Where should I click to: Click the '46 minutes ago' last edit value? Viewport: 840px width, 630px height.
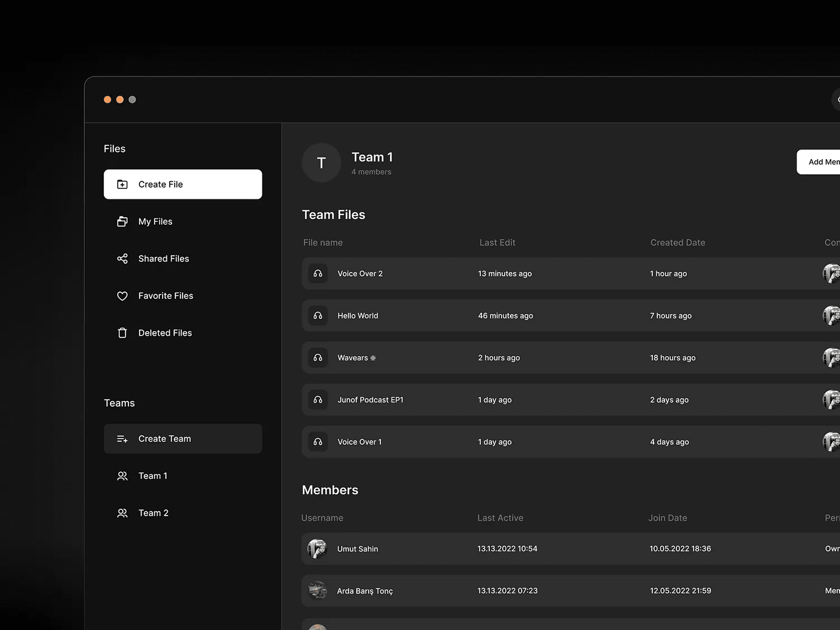point(506,316)
